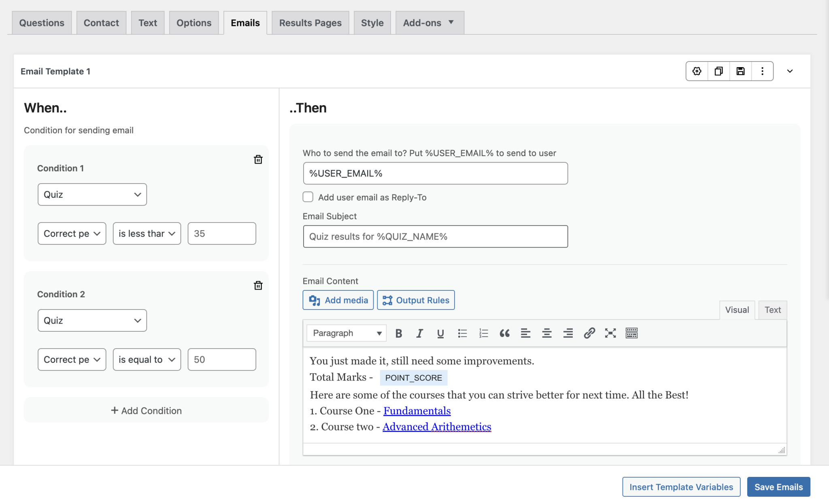The width and height of the screenshot is (829, 504).
Task: Create a numbered list
Action: tap(483, 333)
